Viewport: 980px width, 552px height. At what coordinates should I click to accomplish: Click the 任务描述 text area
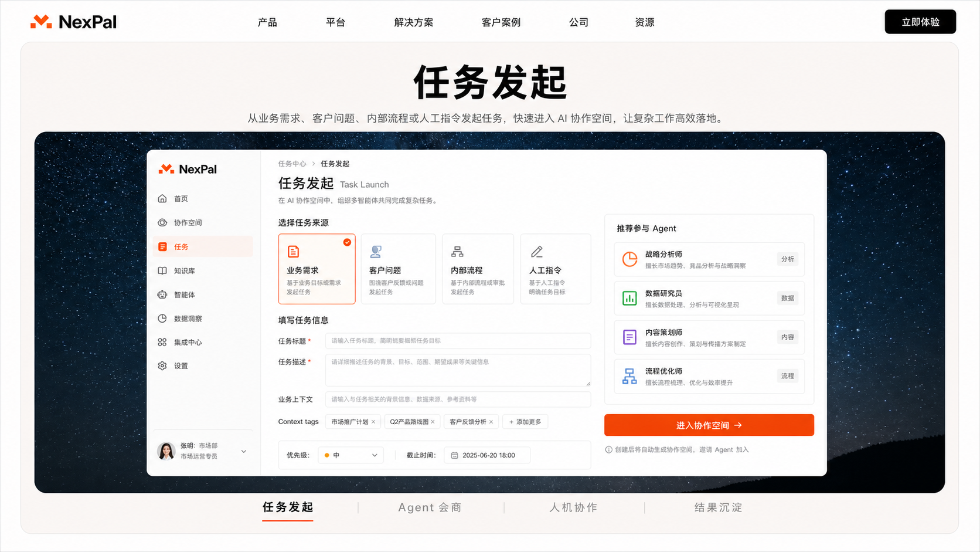tap(458, 370)
